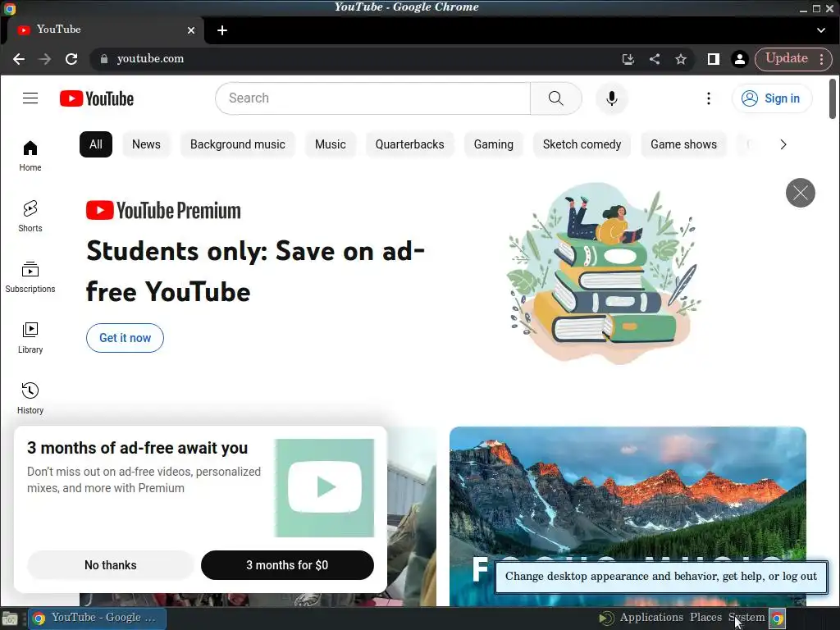Bookmark this tab star icon

(680, 59)
